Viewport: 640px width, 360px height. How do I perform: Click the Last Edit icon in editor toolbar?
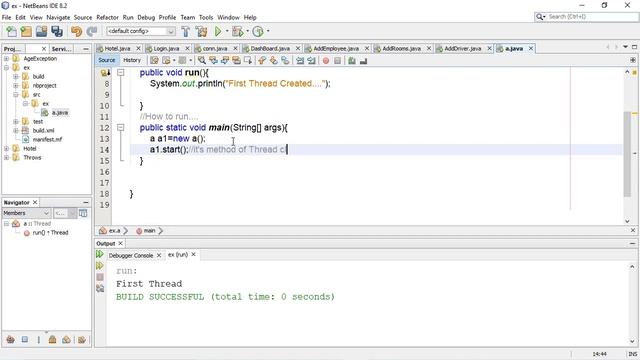click(154, 60)
